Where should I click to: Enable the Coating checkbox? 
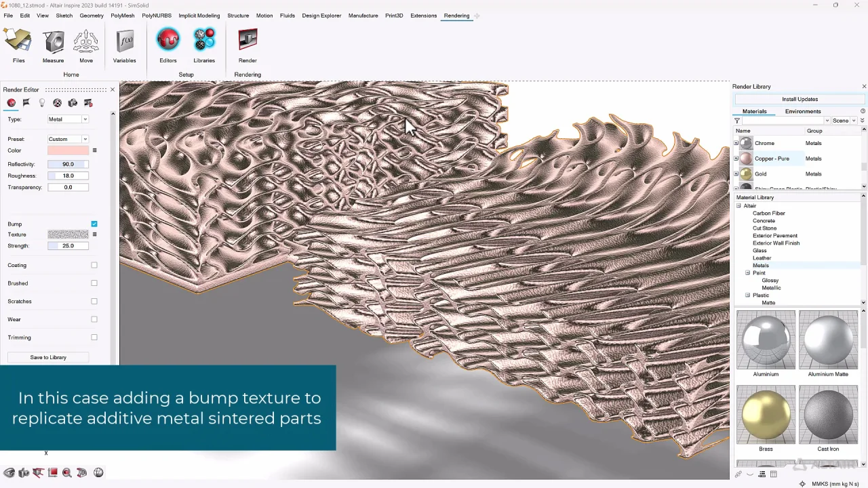tap(94, 265)
